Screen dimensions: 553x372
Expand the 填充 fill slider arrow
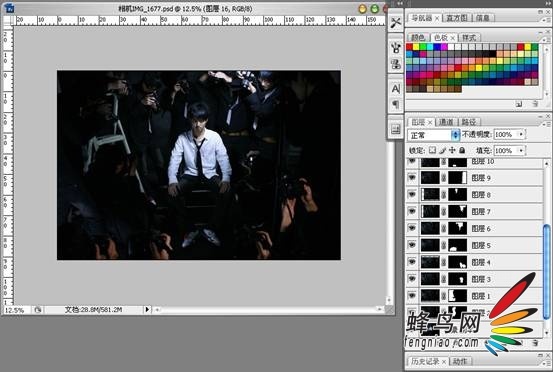pyautogui.click(x=521, y=151)
